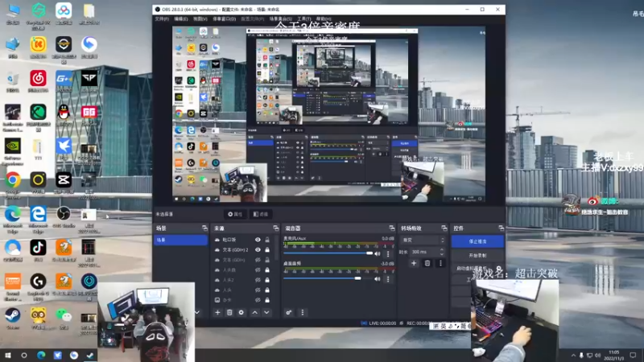
Task: Open desktop audio channel three-dot menu
Action: [x=388, y=279]
